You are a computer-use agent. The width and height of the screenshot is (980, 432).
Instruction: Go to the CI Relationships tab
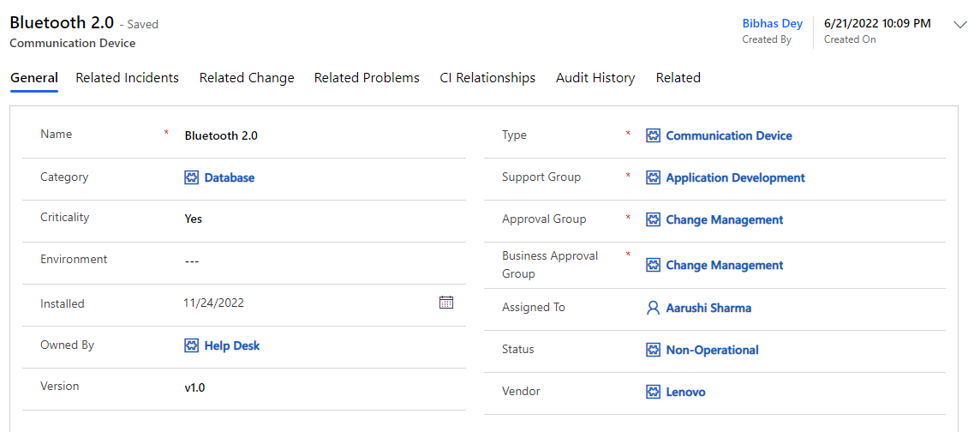coord(487,78)
